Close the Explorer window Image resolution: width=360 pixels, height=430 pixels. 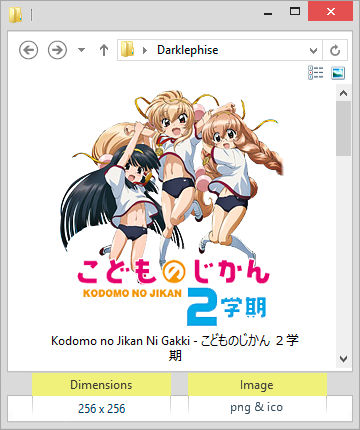(330, 12)
